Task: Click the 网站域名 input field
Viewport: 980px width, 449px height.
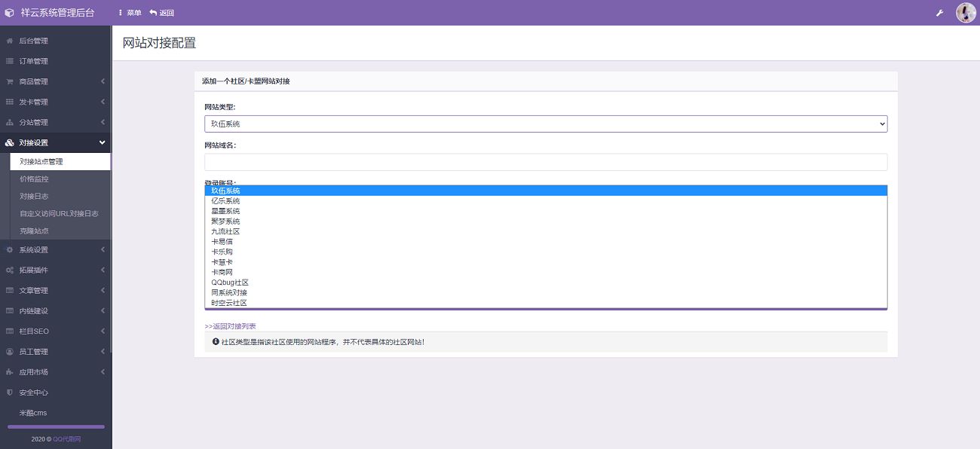Action: [545, 162]
